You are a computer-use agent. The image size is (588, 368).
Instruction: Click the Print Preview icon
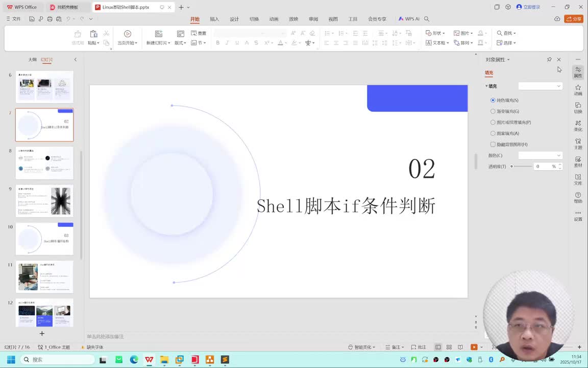[x=59, y=19]
